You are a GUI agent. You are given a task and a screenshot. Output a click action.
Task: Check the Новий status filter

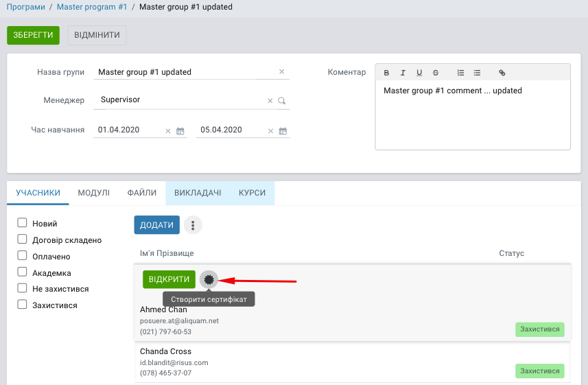tap(22, 222)
